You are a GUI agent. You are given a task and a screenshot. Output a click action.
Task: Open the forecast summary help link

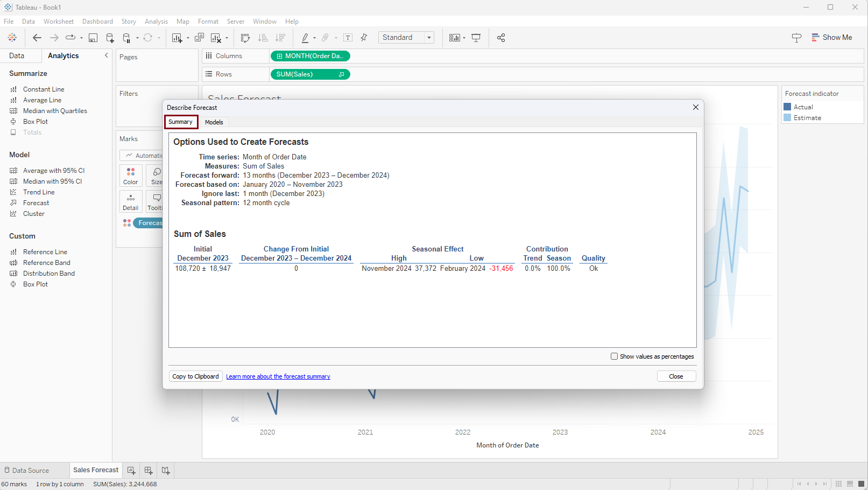278,376
